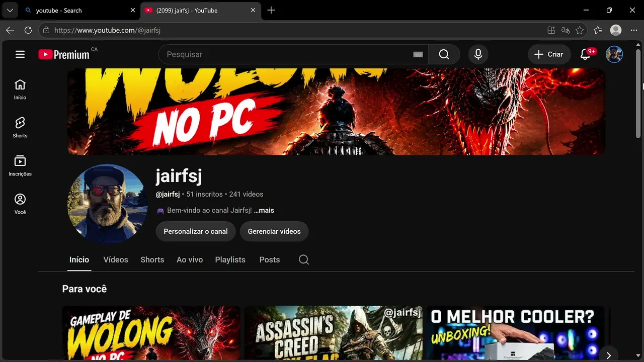Open notifications bell
The height and width of the screenshot is (362, 644).
click(x=585, y=54)
